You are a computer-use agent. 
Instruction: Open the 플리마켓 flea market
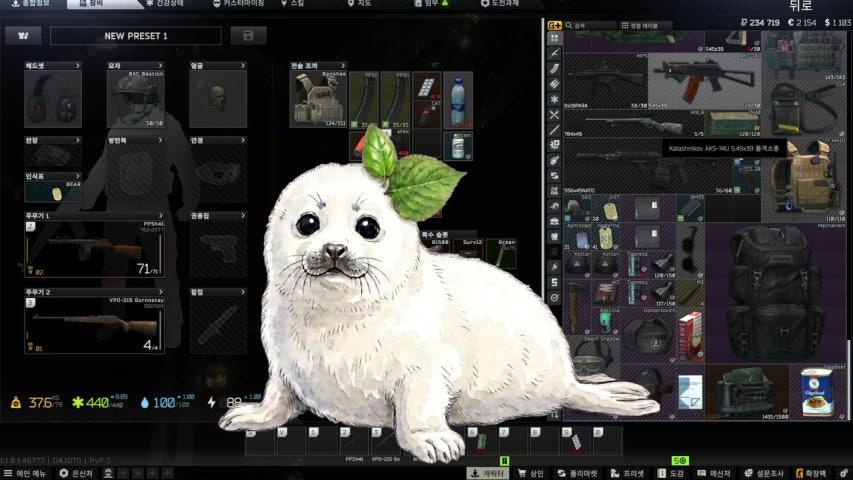coord(577,473)
